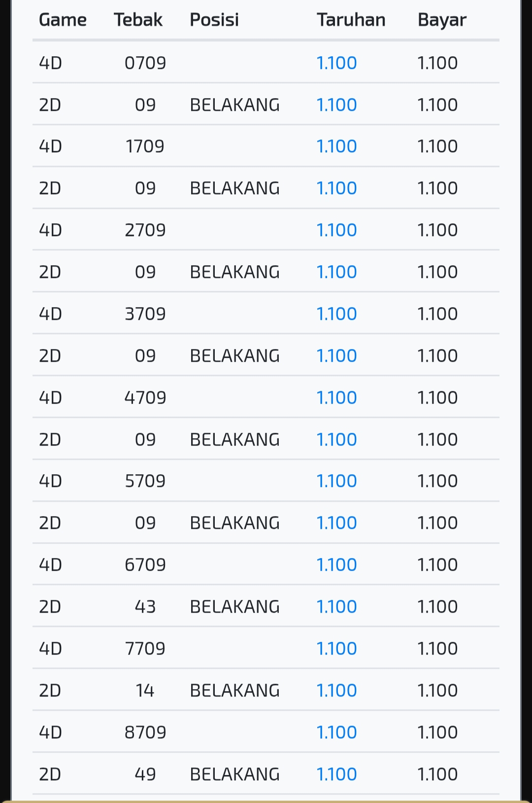Open the Taruhan amount in the 4709 row
Image resolution: width=532 pixels, height=803 pixels.
click(x=336, y=398)
